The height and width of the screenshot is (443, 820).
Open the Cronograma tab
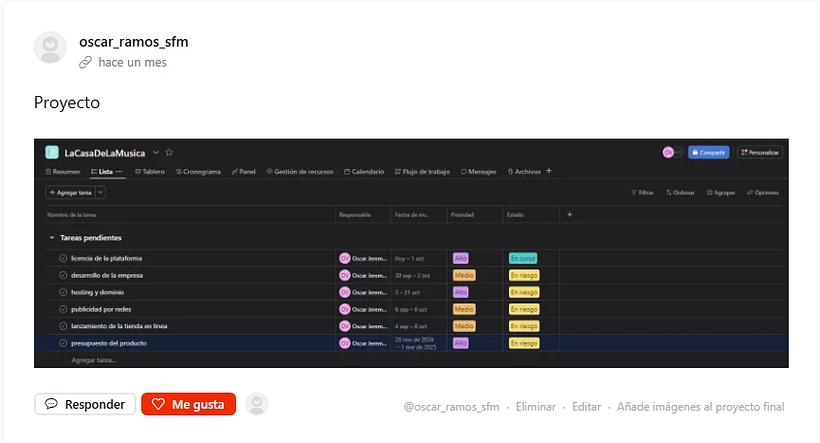click(x=198, y=172)
